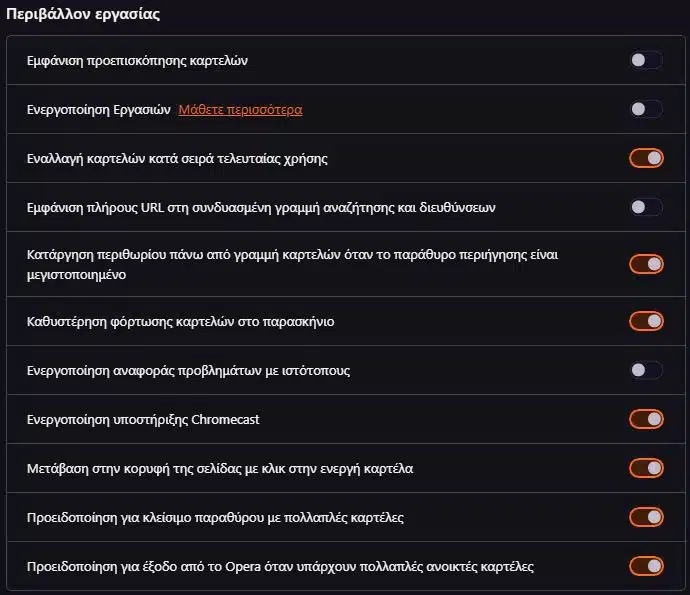Open the Μάθετε περισσότερα link
The width and height of the screenshot is (690, 595).
point(240,110)
